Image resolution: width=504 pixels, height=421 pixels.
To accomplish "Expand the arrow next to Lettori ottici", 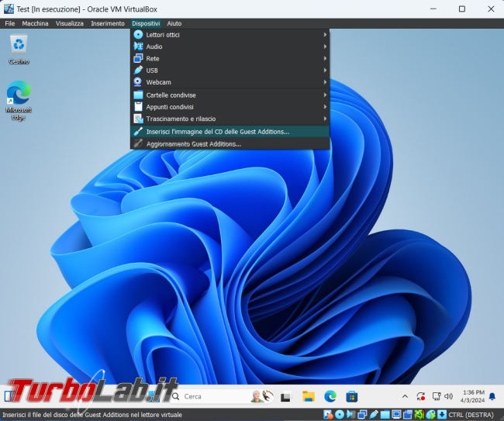I will tap(326, 35).
